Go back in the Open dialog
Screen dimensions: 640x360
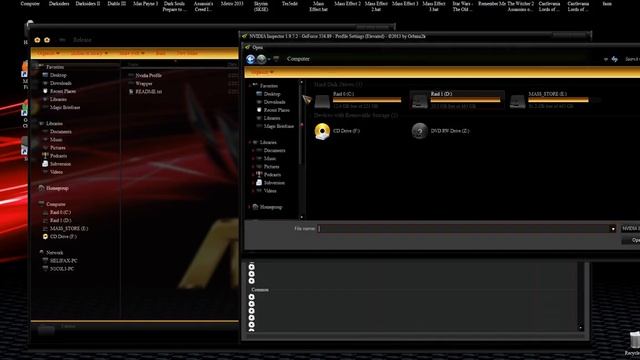[x=251, y=59]
